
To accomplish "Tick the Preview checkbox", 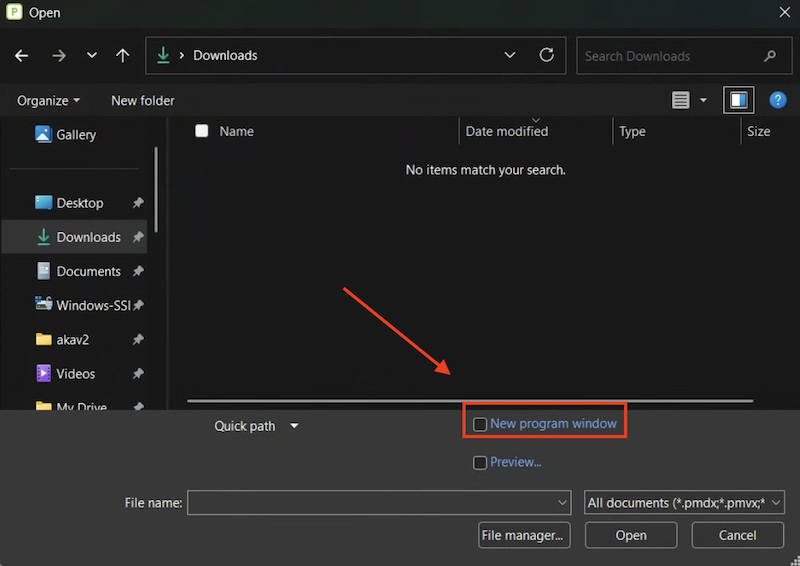I will (x=480, y=462).
